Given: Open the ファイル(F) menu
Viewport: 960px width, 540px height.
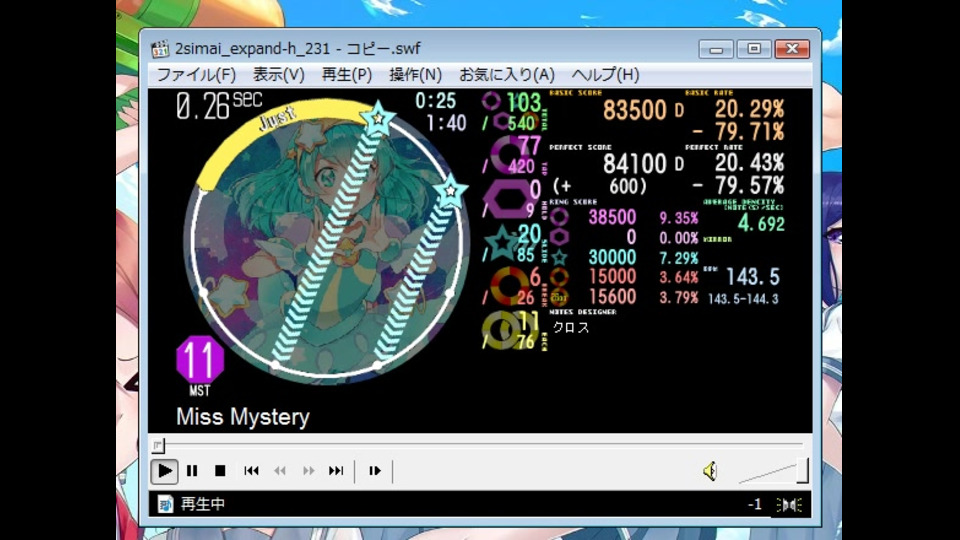Looking at the screenshot, I should tap(196, 75).
